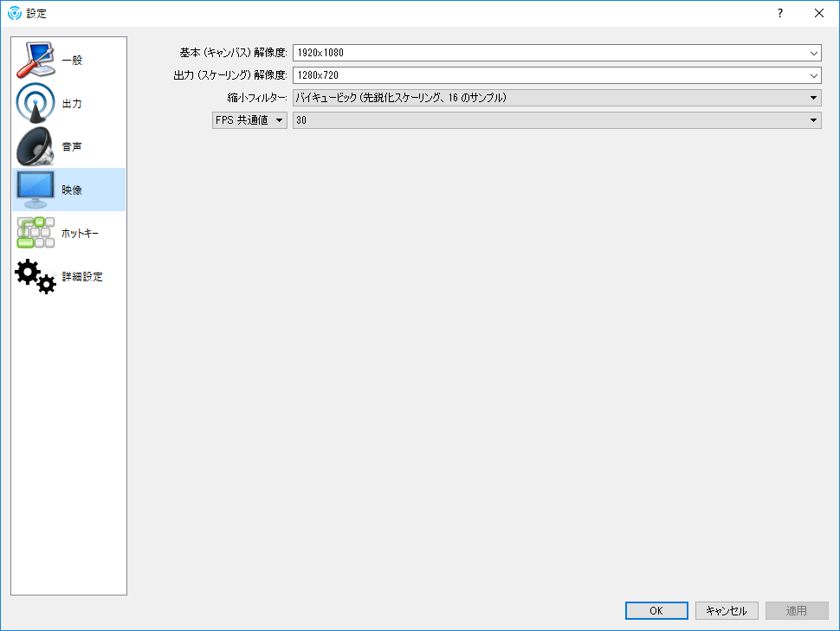Click the 出力 (スケーリング) 解像度 label
Image resolution: width=840 pixels, height=631 pixels.
(230, 75)
